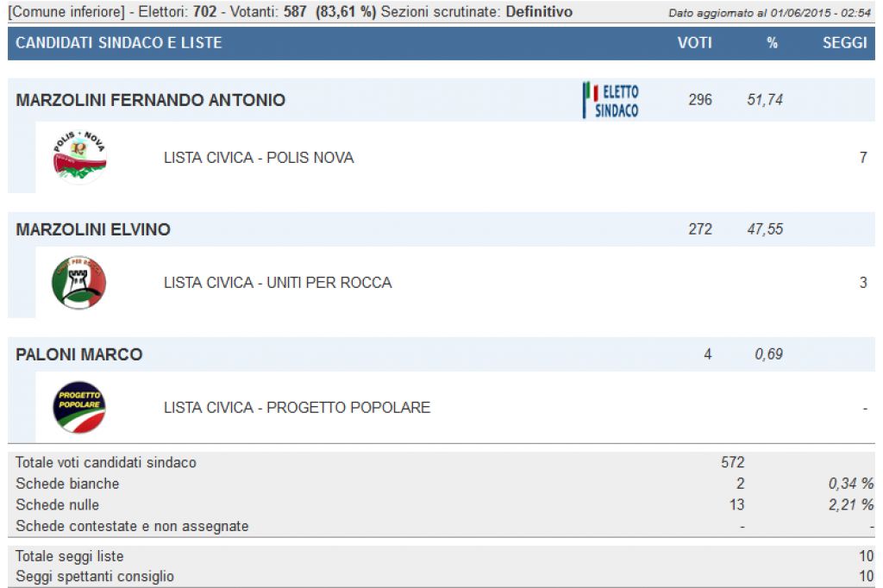Click the % column header
The image size is (883, 588).
pos(772,43)
